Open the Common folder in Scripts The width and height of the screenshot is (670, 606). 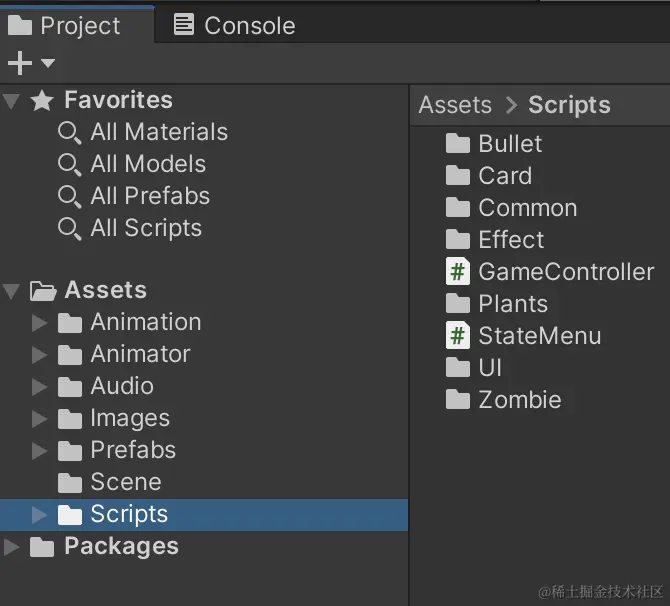(x=527, y=207)
